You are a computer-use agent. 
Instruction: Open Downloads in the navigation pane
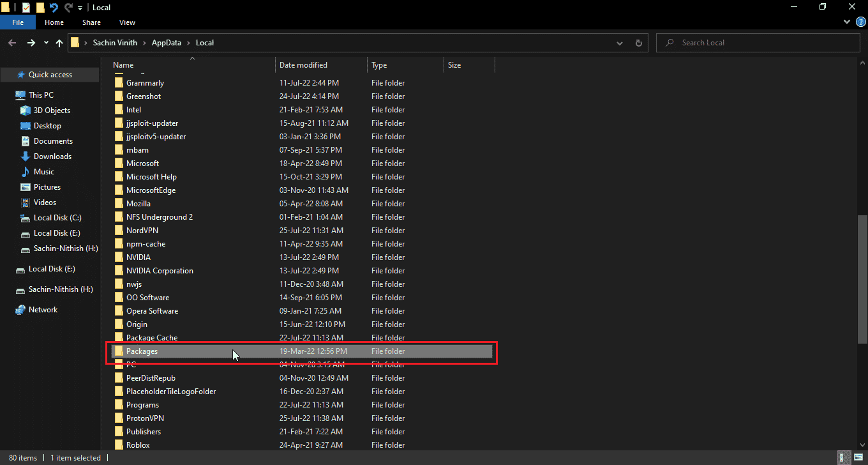click(52, 156)
